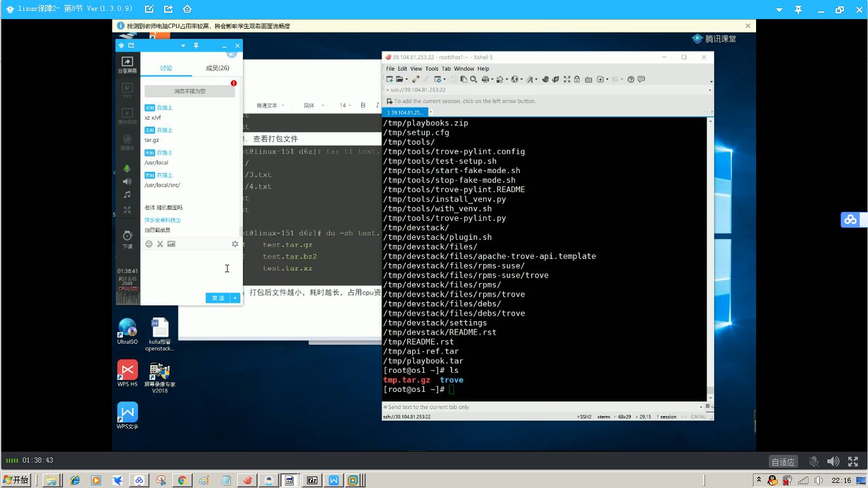
Task: Click the 7z icon in Windows taskbar
Action: pos(312,480)
